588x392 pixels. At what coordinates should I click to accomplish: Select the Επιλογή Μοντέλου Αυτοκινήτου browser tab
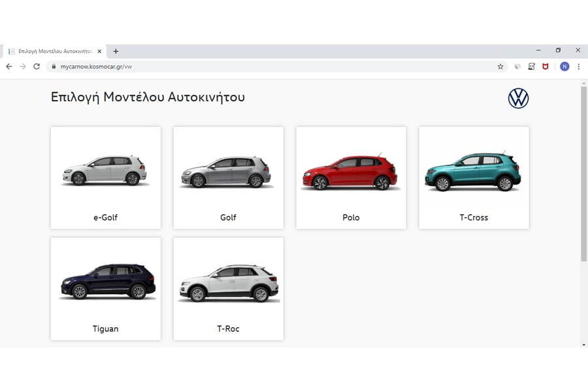pyautogui.click(x=54, y=50)
